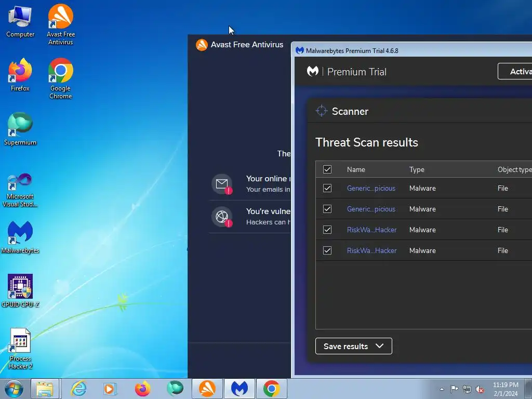Click the 'You're vulne' alert in Avast
Viewport: 532px width, 399px height.
(x=250, y=217)
